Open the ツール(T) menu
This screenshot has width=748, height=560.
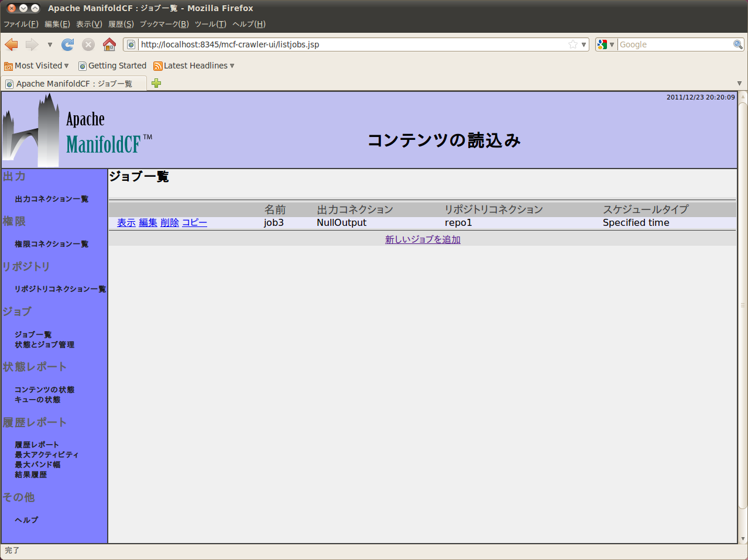210,24
